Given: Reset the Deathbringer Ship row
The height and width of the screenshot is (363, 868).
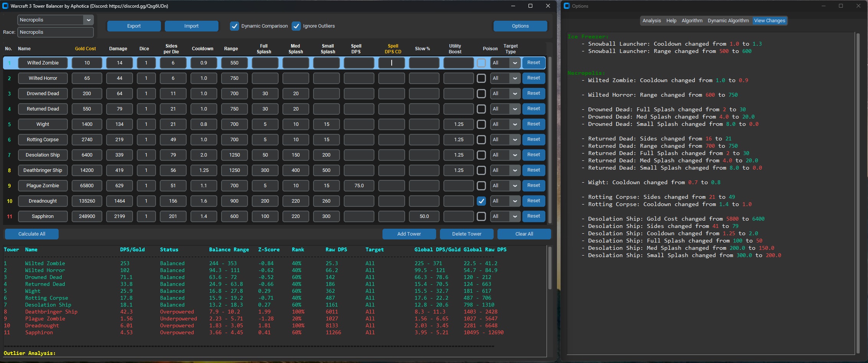Looking at the screenshot, I should [533, 170].
